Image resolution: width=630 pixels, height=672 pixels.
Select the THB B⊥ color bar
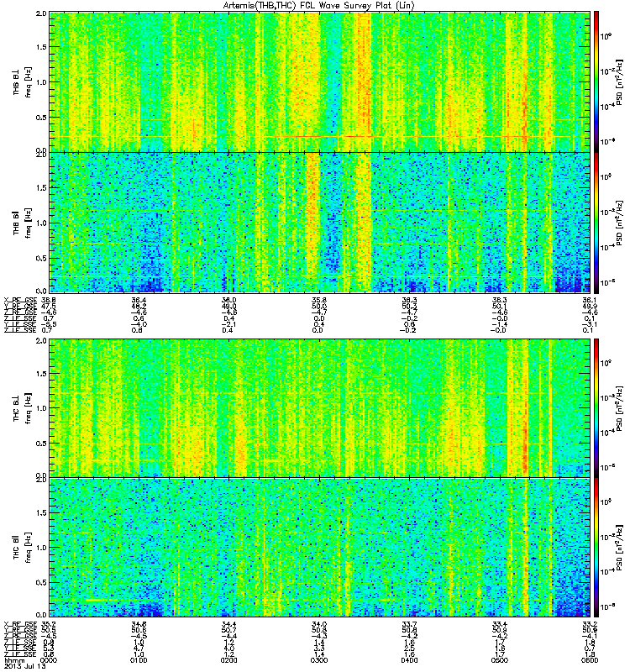(x=596, y=81)
